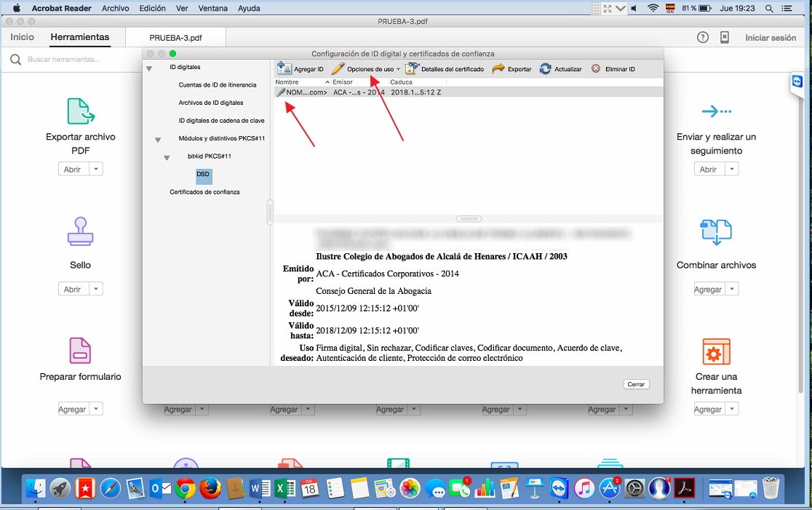Select the NOM....com> certificate row
The height and width of the screenshot is (510, 812).
point(468,92)
